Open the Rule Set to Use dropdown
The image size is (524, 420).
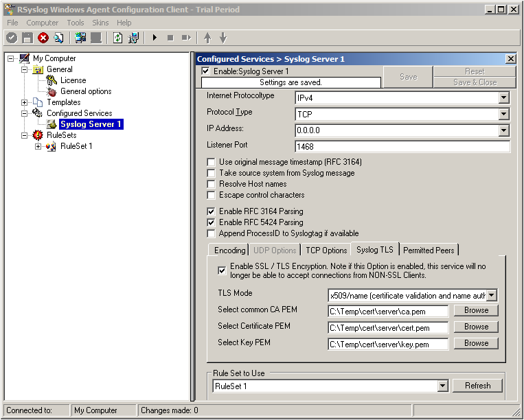442,386
